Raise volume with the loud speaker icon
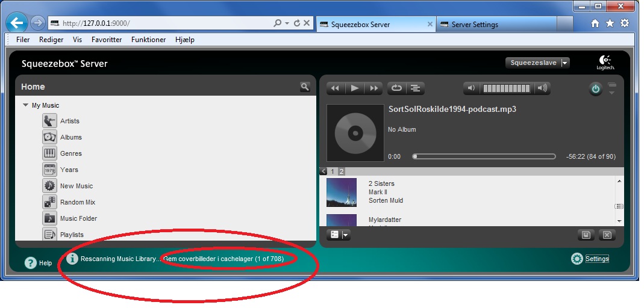This screenshot has width=644, height=308. (x=542, y=88)
